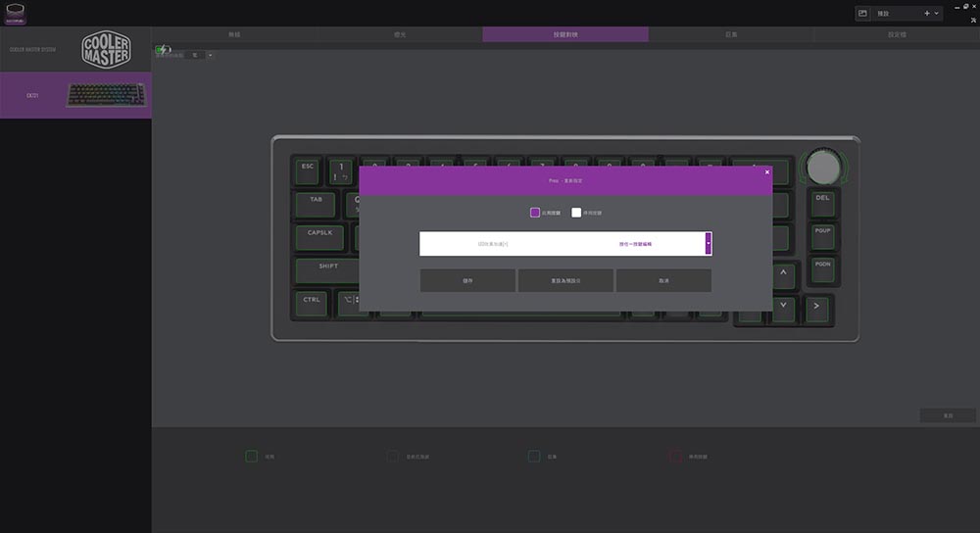
Task: Click the rotary knob dial on keyboard
Action: [823, 168]
